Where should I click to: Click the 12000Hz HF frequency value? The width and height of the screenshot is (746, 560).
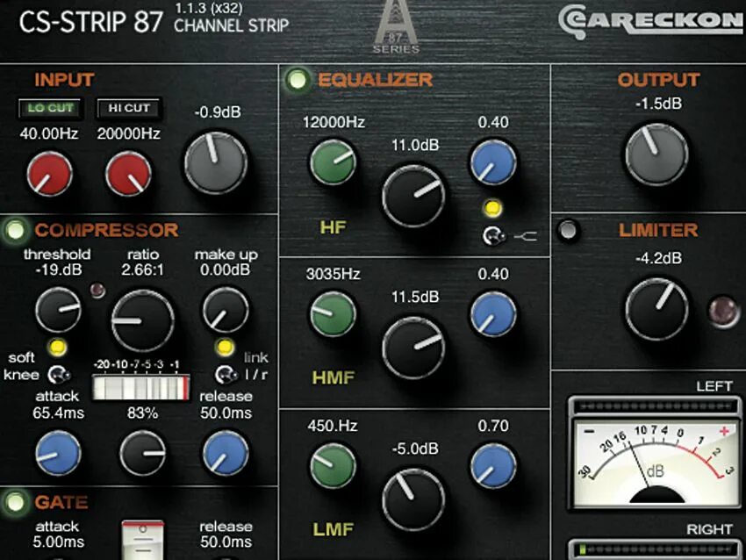[334, 122]
